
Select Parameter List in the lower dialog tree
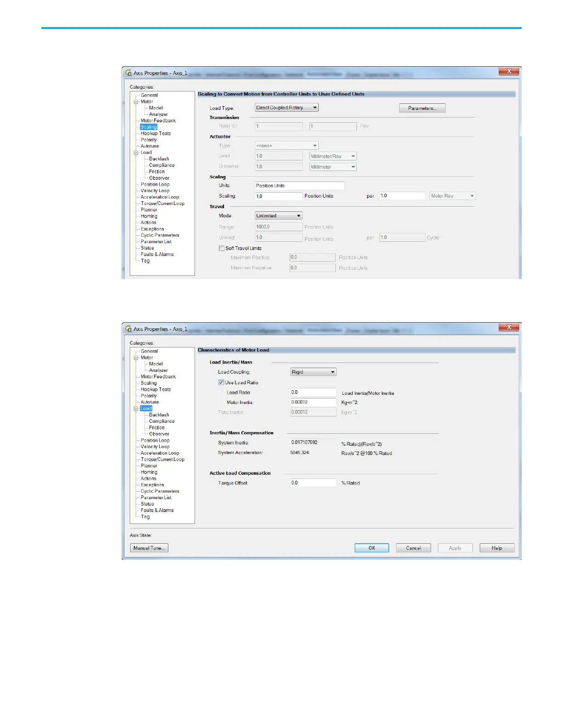(x=156, y=498)
